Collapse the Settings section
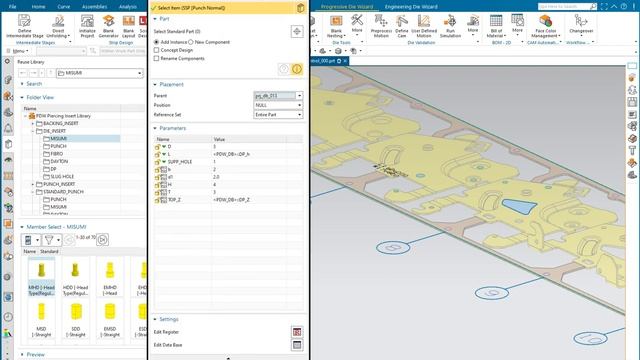 (155, 319)
